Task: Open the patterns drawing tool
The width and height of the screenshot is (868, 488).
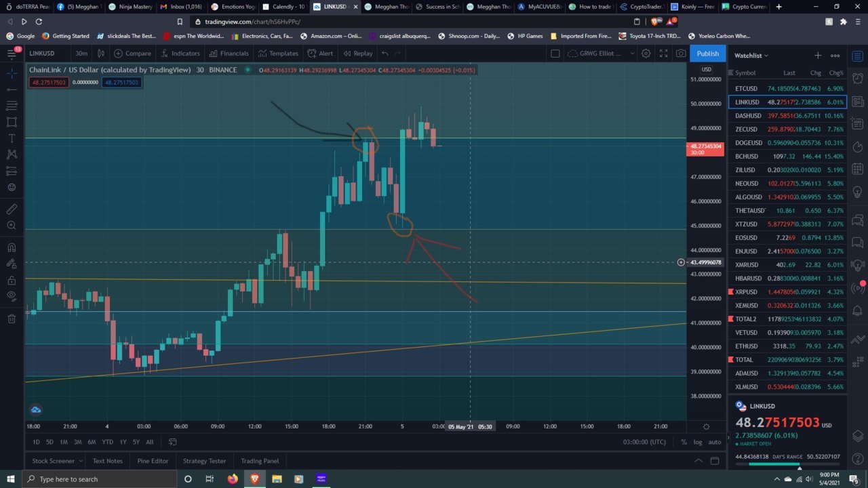Action: (x=12, y=155)
